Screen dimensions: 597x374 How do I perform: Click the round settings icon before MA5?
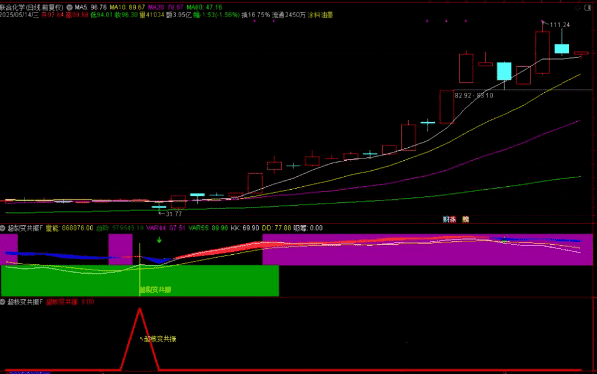69,7
